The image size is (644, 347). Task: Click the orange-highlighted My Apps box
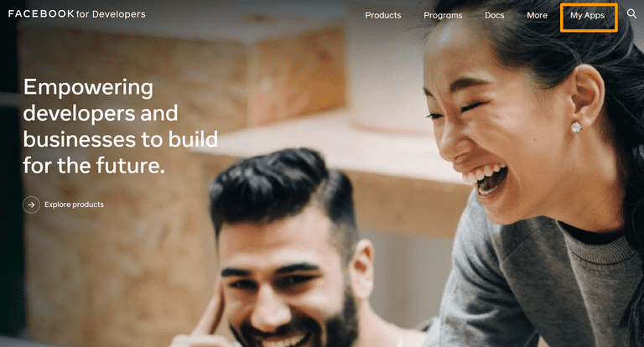(x=589, y=18)
